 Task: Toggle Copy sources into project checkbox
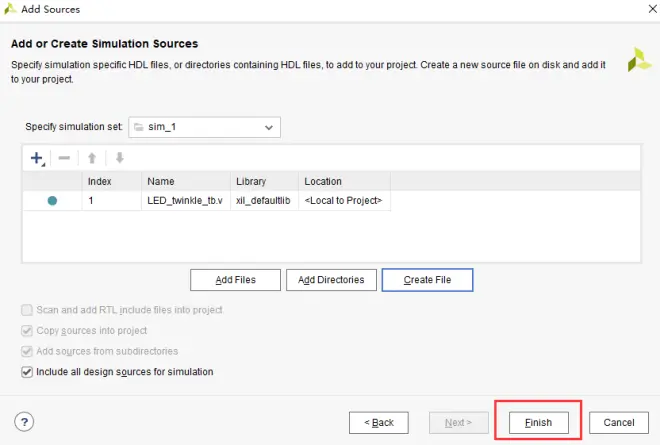27,330
